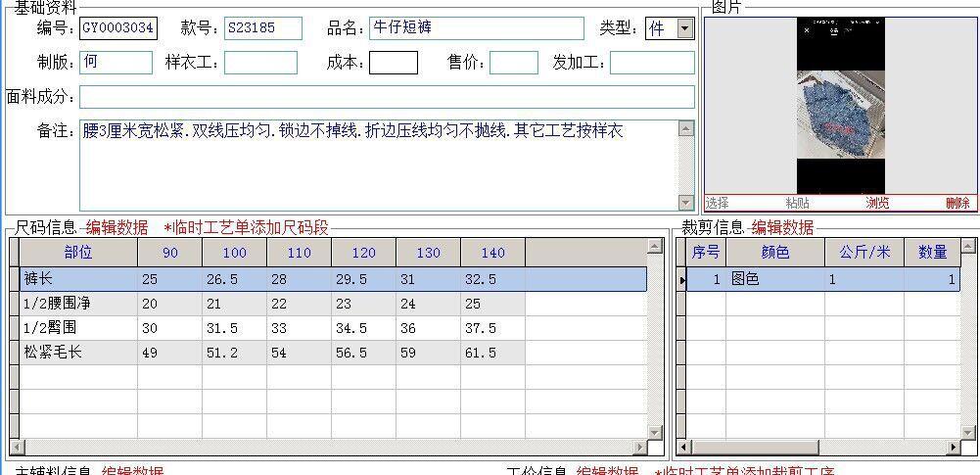Click the 颜色 column header in cutting table
This screenshot has width=980, height=475.
coord(774,253)
